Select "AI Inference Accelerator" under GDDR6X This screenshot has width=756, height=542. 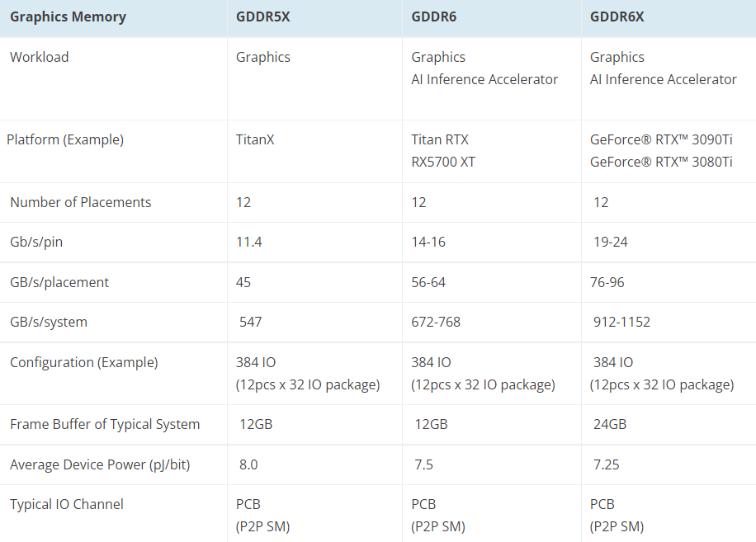[664, 79]
